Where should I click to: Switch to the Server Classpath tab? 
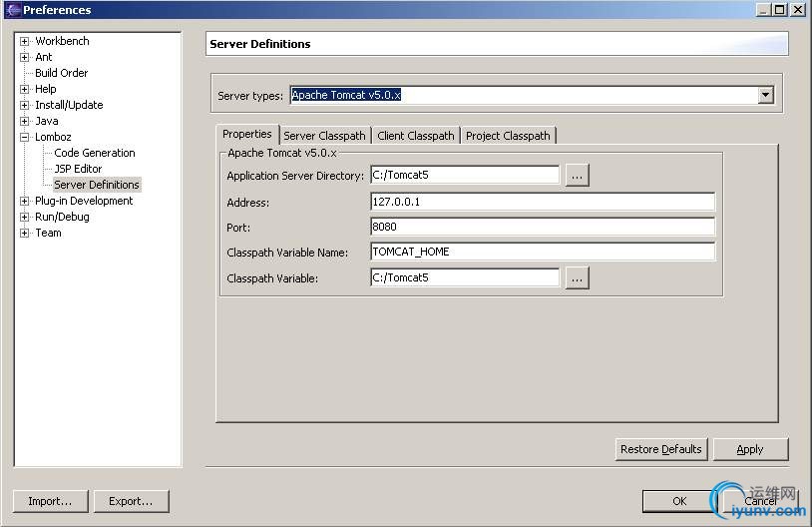coord(324,136)
